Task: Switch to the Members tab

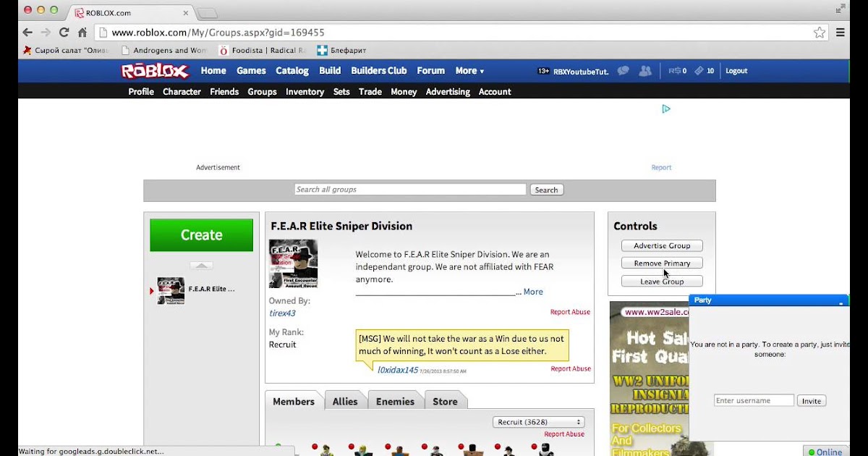Action: click(294, 401)
